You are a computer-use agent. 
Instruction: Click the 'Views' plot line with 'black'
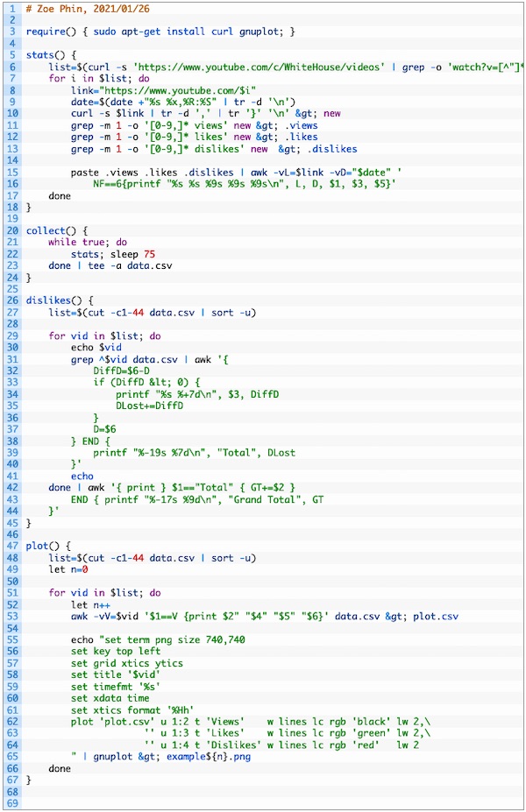point(251,722)
